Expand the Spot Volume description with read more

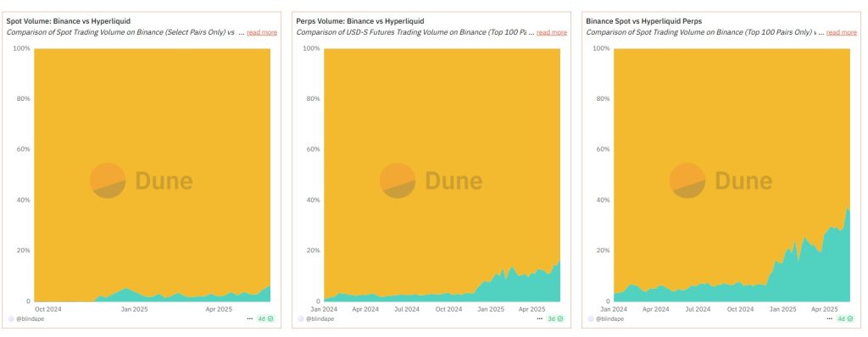point(262,32)
